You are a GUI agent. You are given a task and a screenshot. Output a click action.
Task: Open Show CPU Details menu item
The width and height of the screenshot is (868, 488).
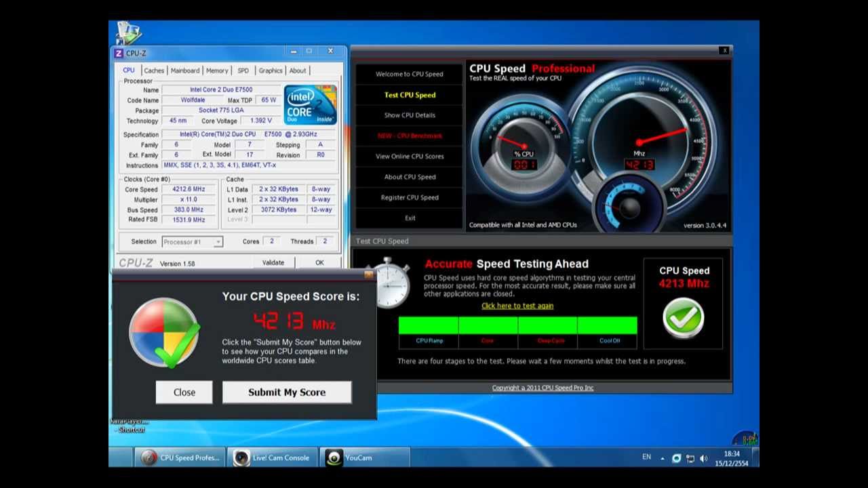click(410, 115)
